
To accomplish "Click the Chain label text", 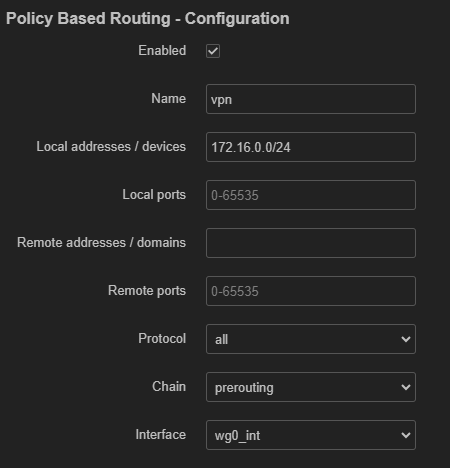I will tap(169, 387).
